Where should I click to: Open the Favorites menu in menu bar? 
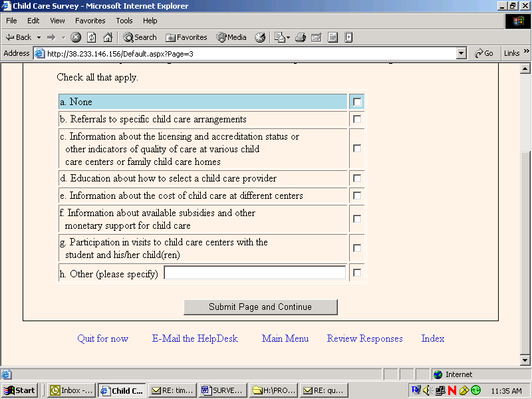[x=90, y=21]
